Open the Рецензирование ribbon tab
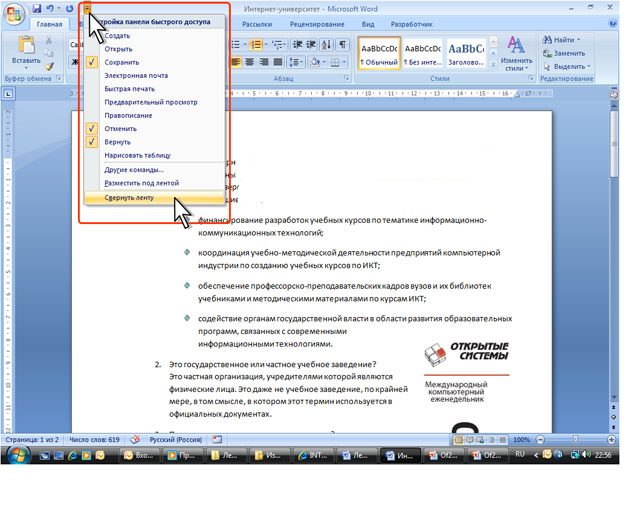The height and width of the screenshot is (512, 640). (x=317, y=24)
